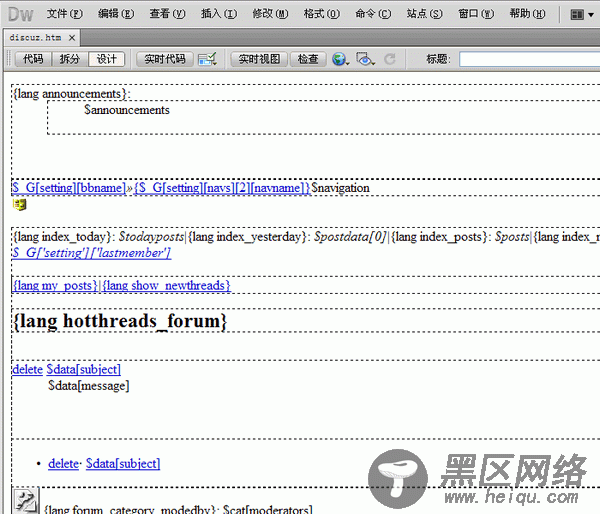
Task: Toggle 实时代码 live code
Action: point(165,59)
